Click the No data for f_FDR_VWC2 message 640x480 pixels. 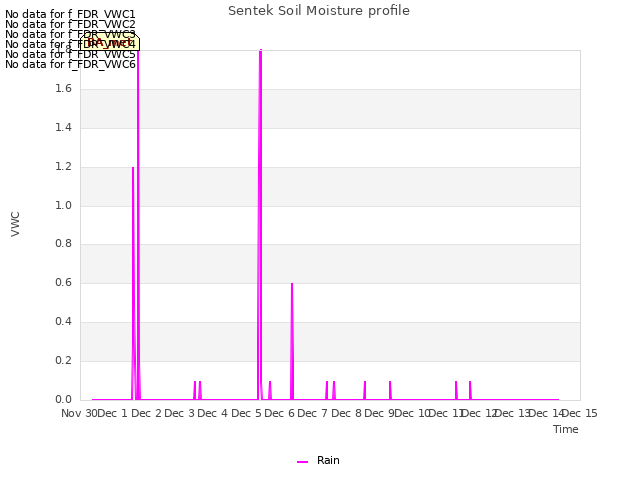click(x=70, y=24)
